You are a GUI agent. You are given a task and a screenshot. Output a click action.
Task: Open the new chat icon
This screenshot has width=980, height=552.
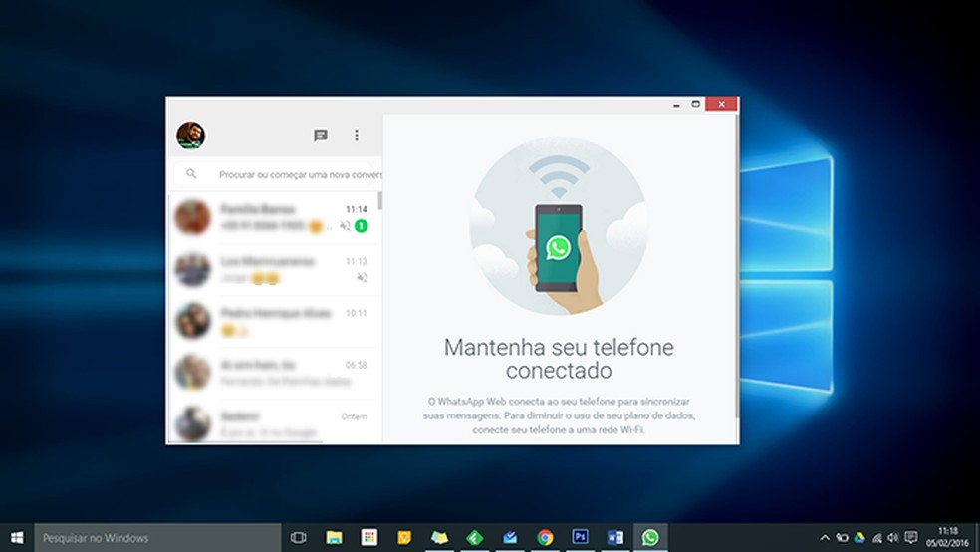[x=320, y=136]
